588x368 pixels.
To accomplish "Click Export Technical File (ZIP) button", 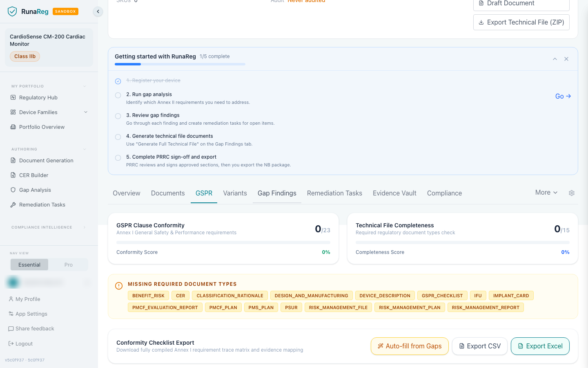I will pyautogui.click(x=521, y=22).
